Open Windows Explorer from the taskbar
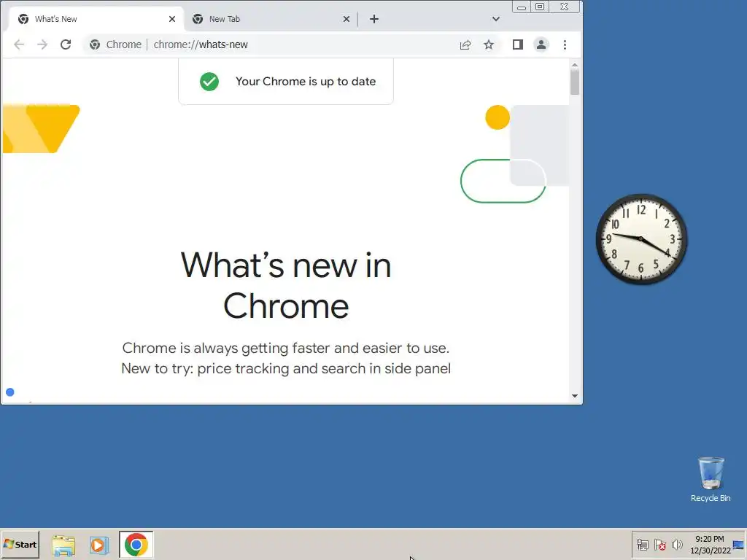 (x=63, y=545)
